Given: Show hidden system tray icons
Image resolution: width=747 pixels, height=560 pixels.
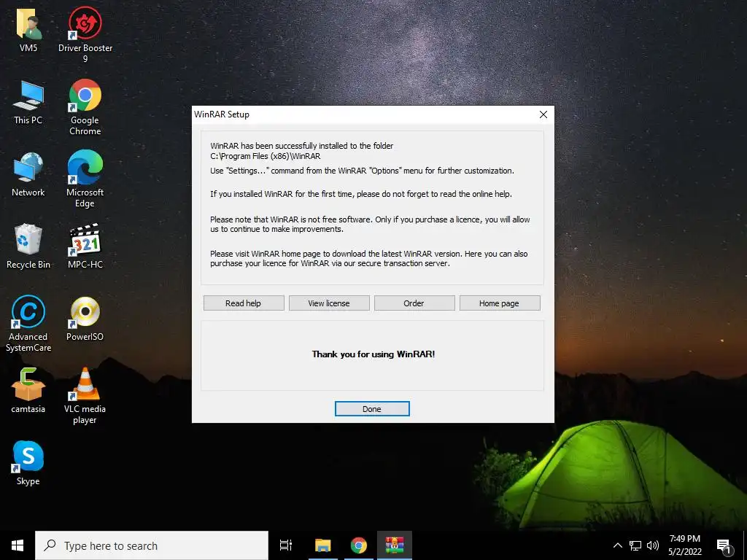Looking at the screenshot, I should click(x=617, y=545).
